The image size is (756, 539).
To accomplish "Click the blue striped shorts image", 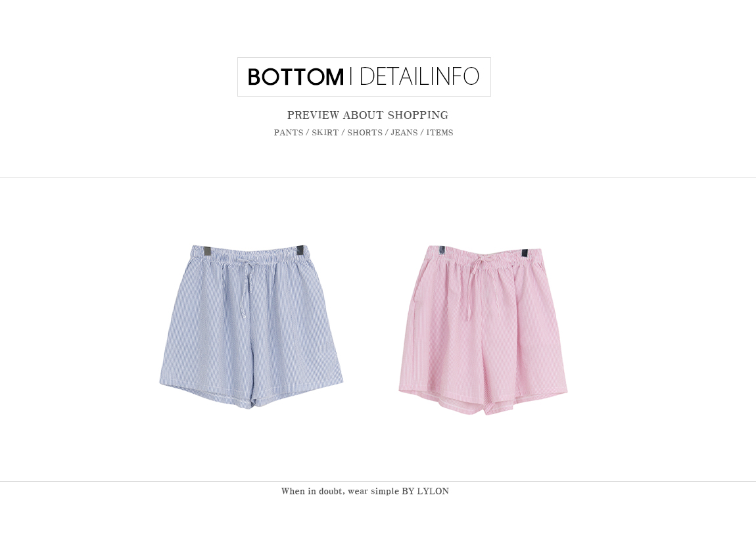I will [251, 327].
